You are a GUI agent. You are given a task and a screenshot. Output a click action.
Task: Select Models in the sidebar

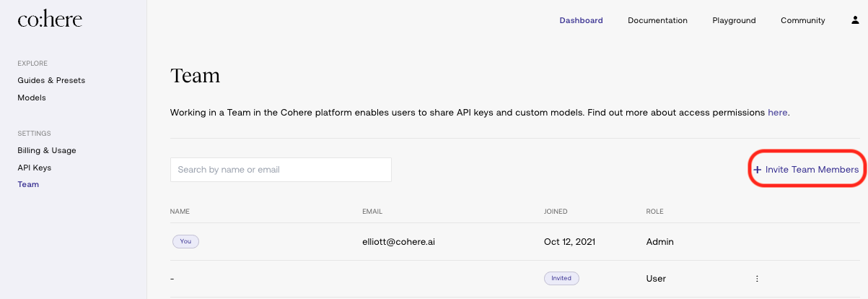(32, 97)
